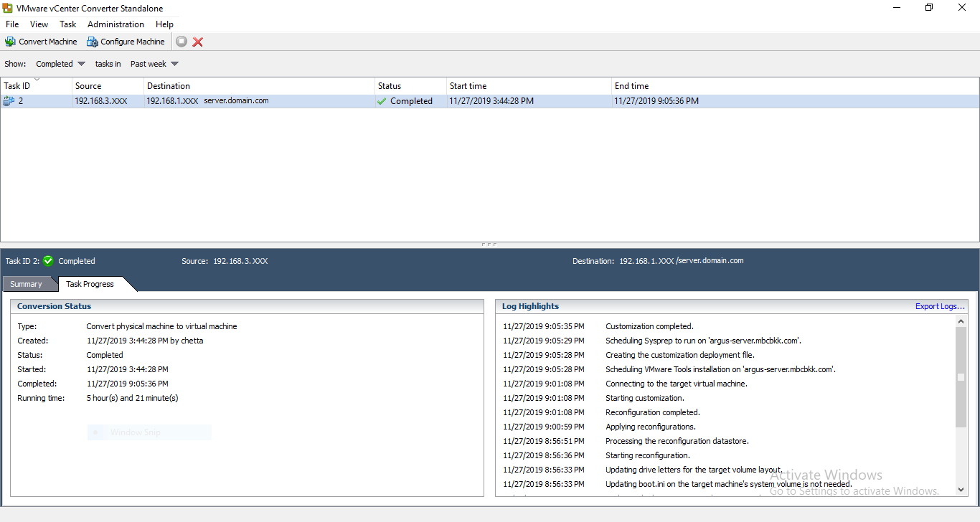
Task: Click the gray stop task icon
Action: [x=182, y=42]
